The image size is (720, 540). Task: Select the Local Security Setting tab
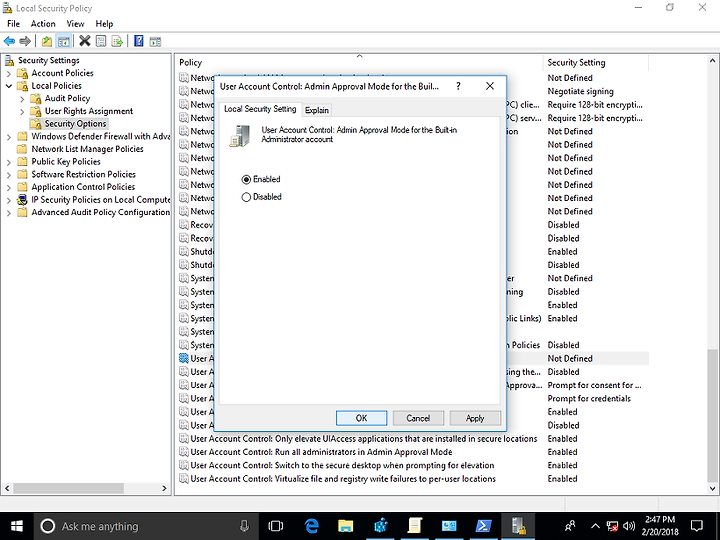[x=260, y=109]
